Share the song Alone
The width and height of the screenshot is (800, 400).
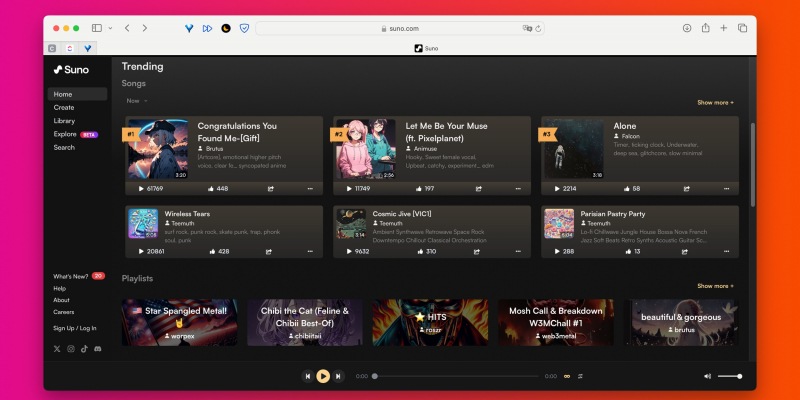(687, 189)
